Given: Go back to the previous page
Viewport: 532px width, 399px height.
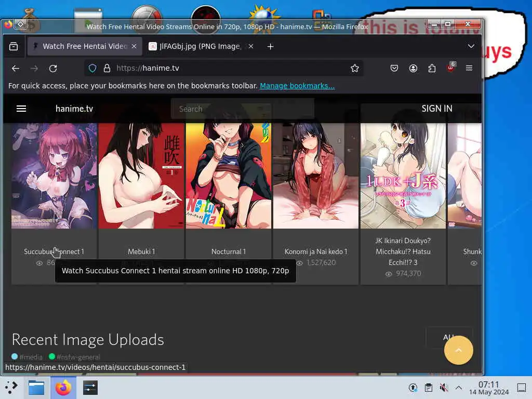Looking at the screenshot, I should click(15, 69).
